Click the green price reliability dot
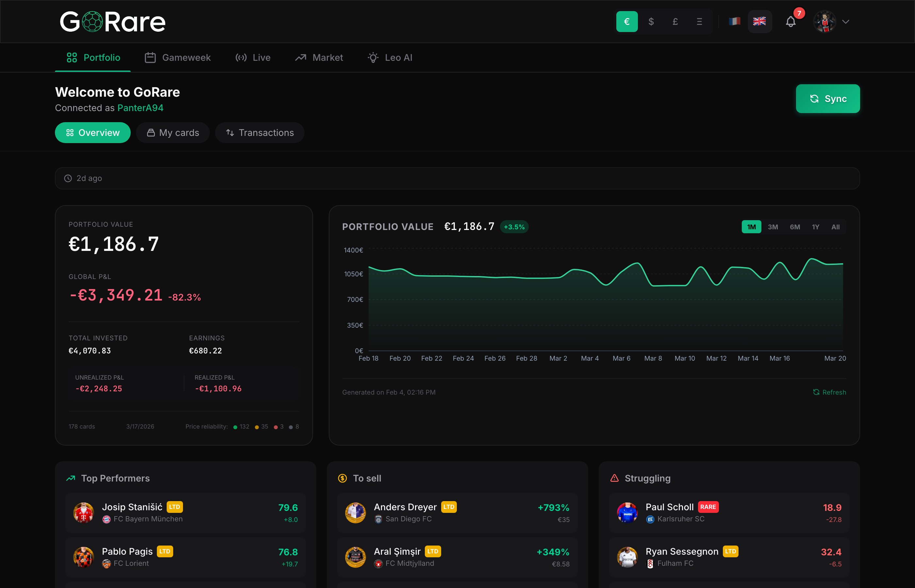 click(x=236, y=427)
